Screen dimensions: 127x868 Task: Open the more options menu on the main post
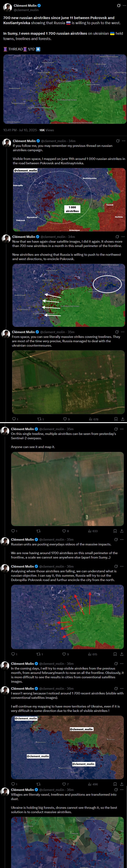pos(124,5)
